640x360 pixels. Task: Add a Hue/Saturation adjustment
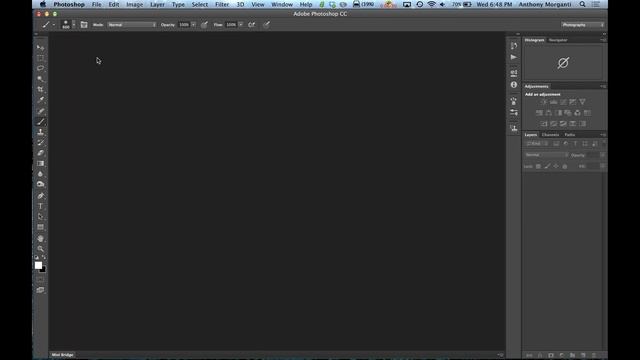pyautogui.click(x=539, y=113)
